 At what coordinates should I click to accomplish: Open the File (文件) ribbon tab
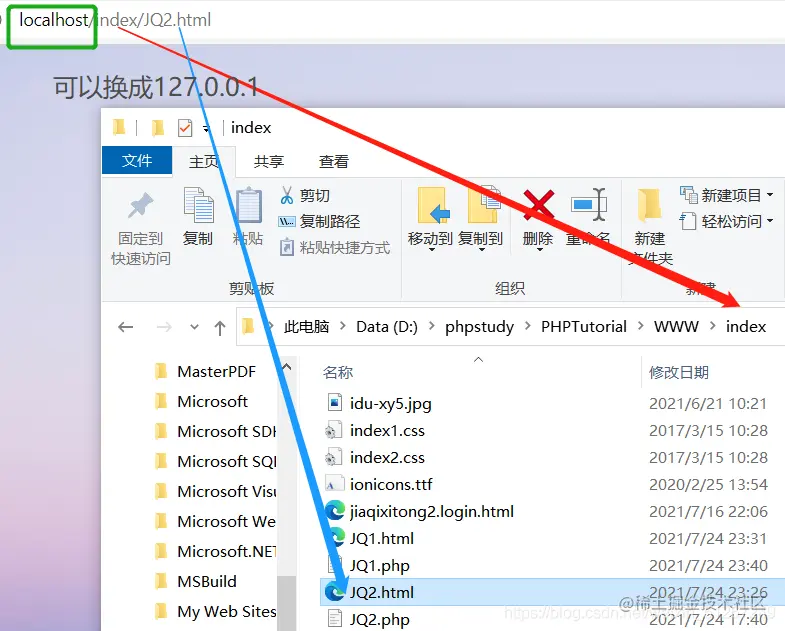click(137, 160)
